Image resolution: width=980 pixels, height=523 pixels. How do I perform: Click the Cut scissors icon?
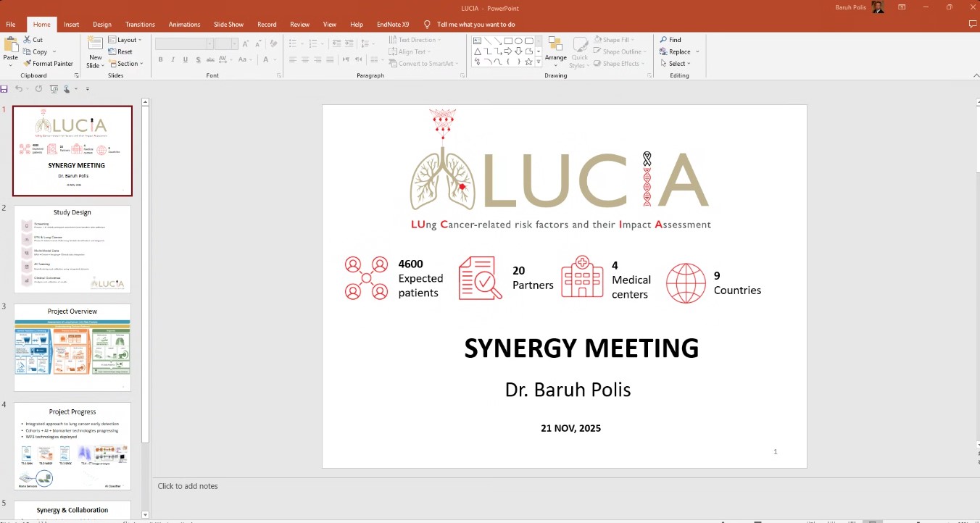click(x=28, y=40)
